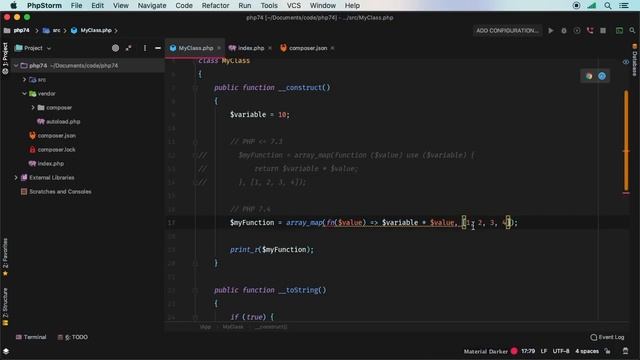Toggle the Z: Structure tool window

tap(5, 306)
